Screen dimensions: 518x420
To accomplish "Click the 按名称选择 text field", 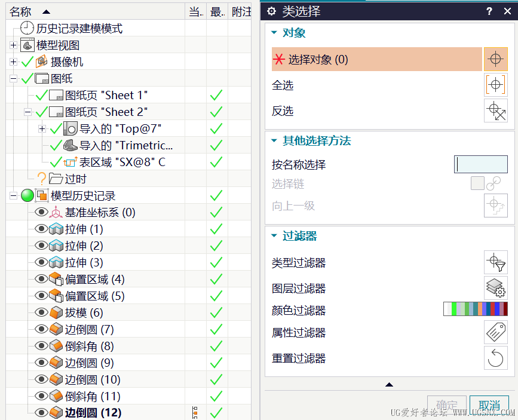I will pyautogui.click(x=481, y=164).
